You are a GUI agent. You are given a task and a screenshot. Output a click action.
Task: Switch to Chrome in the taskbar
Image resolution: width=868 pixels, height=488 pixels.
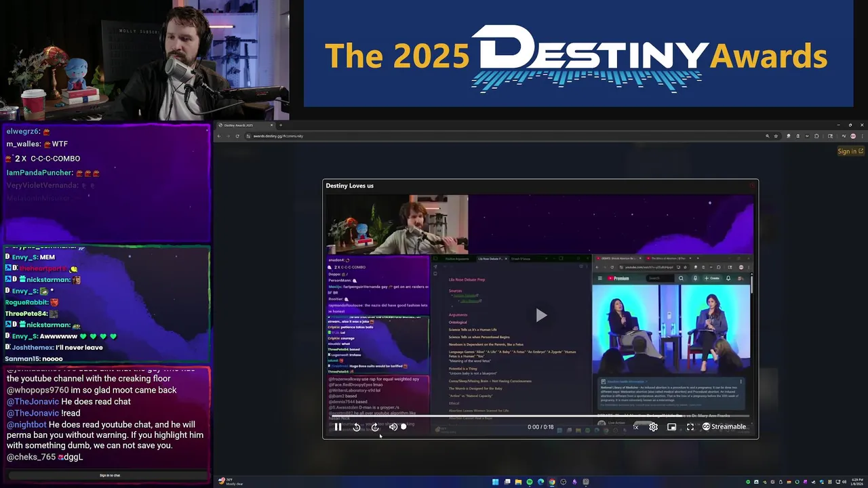[x=552, y=482]
